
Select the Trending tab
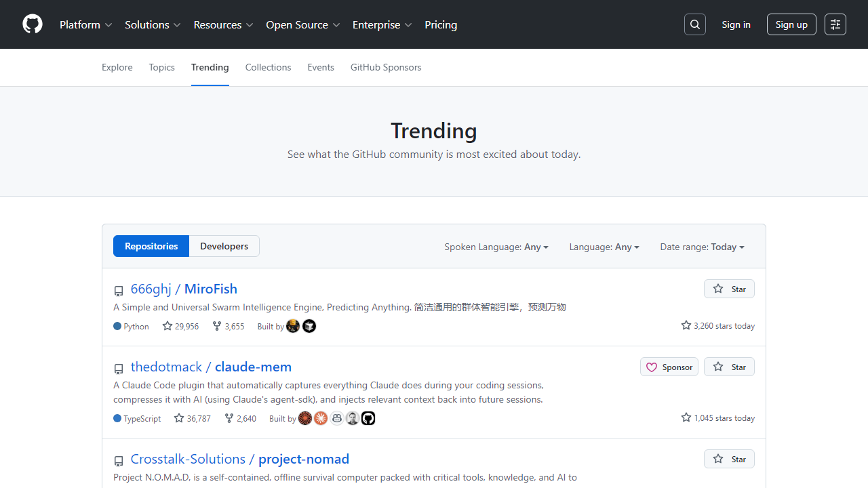(210, 67)
